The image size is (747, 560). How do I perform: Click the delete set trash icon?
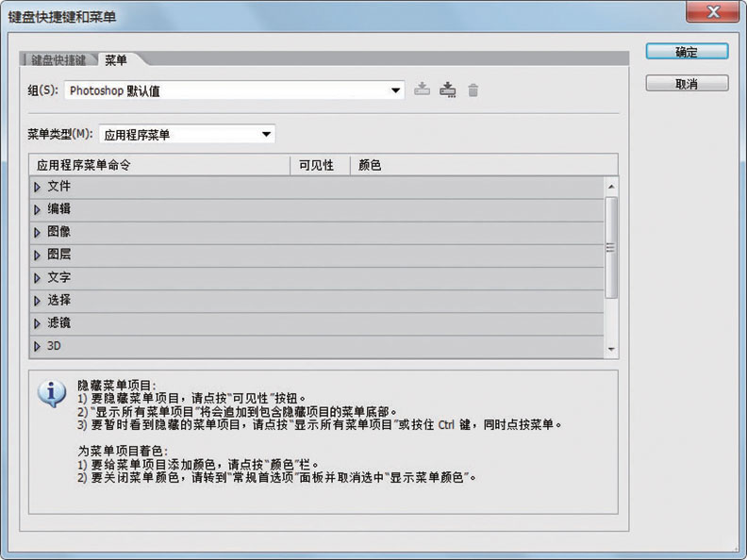point(473,91)
